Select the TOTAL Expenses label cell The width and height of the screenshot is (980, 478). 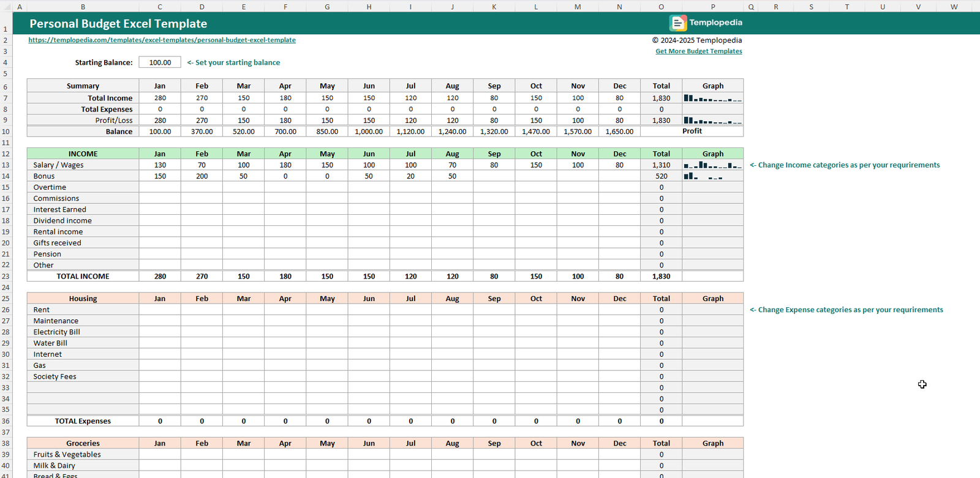[83, 421]
